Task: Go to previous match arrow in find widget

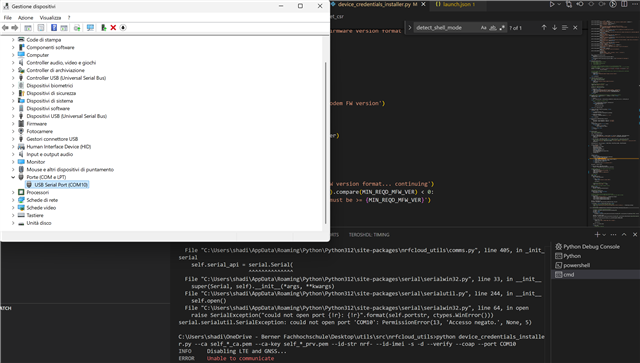Action: click(544, 28)
